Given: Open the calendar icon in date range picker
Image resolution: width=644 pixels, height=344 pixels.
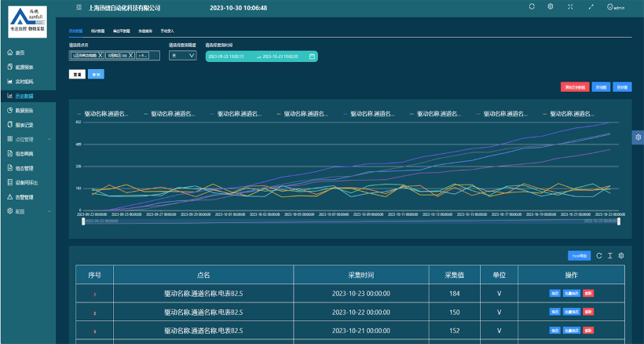Looking at the screenshot, I should pos(312,57).
